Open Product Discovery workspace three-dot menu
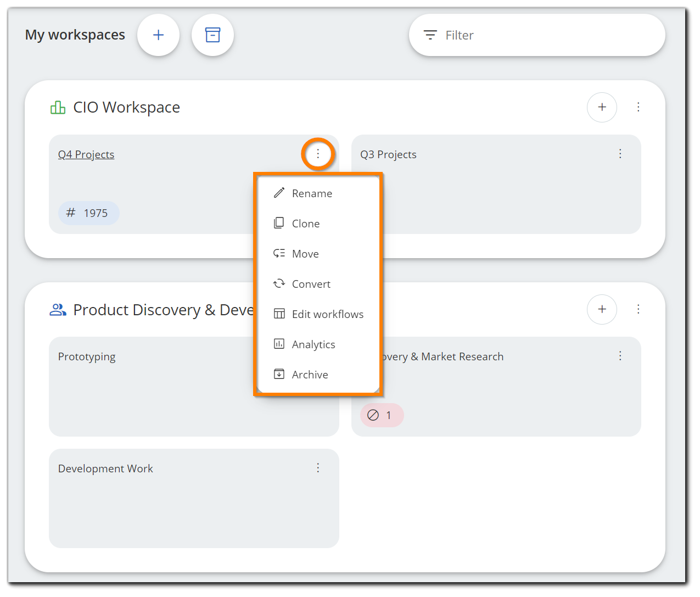 [x=638, y=309]
